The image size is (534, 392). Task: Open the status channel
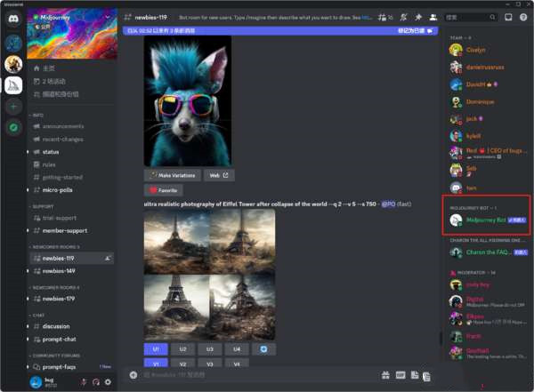[x=72, y=152]
